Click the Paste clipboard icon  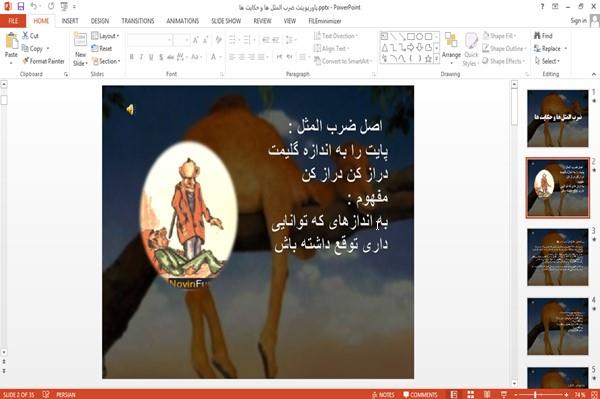(x=11, y=41)
